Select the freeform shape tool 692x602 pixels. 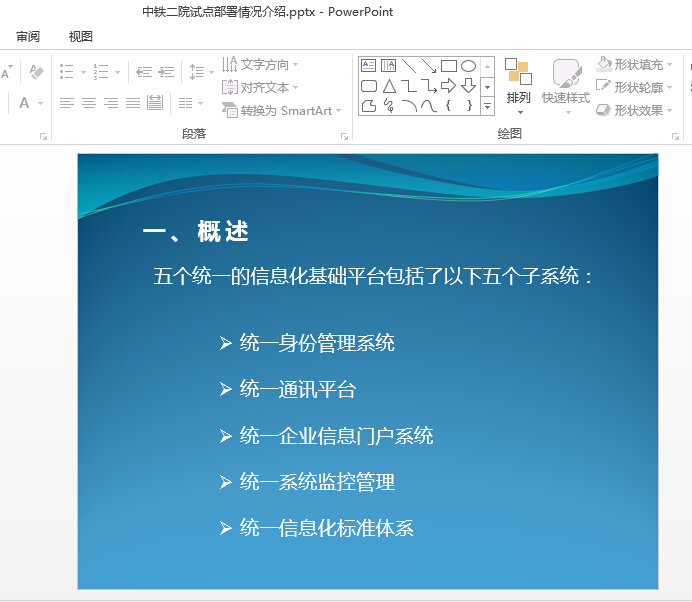(369, 105)
